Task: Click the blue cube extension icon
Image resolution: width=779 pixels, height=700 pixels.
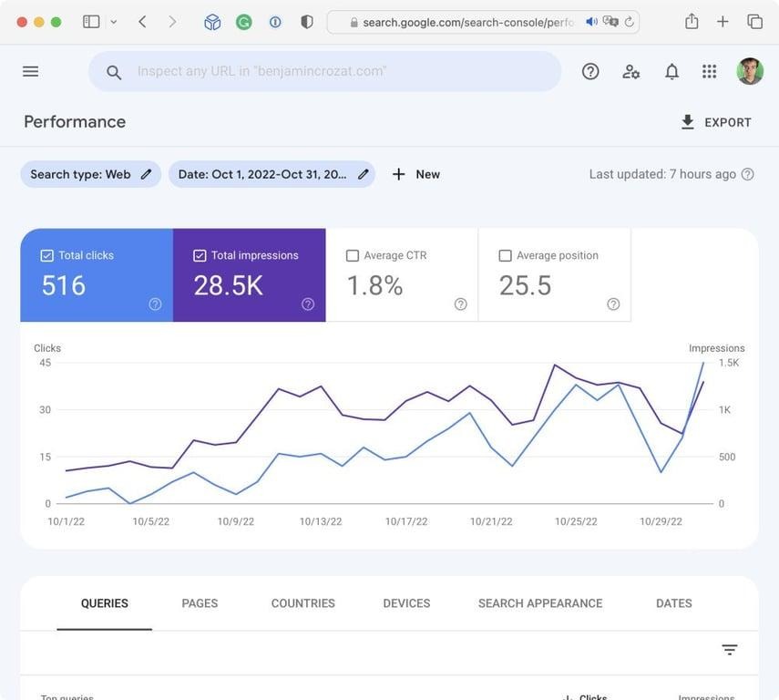Action: coord(212,22)
